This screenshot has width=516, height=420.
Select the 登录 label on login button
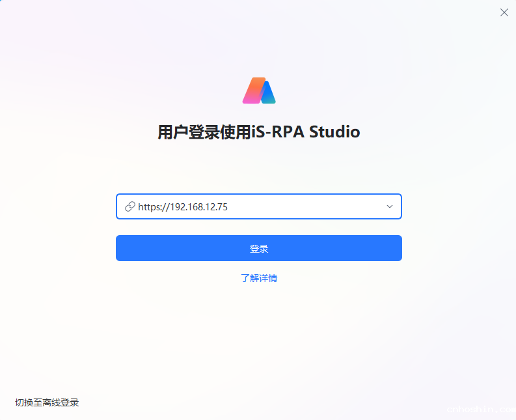click(x=259, y=249)
